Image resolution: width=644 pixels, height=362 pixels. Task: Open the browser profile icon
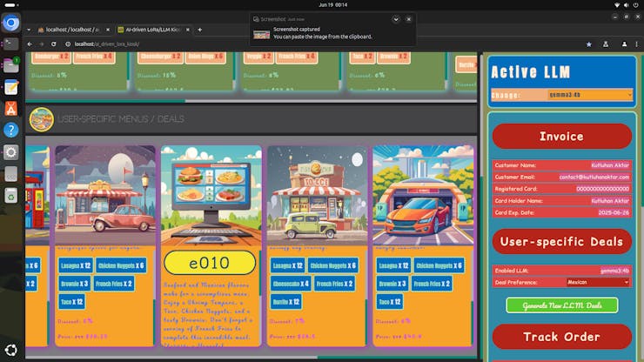pyautogui.click(x=624, y=44)
